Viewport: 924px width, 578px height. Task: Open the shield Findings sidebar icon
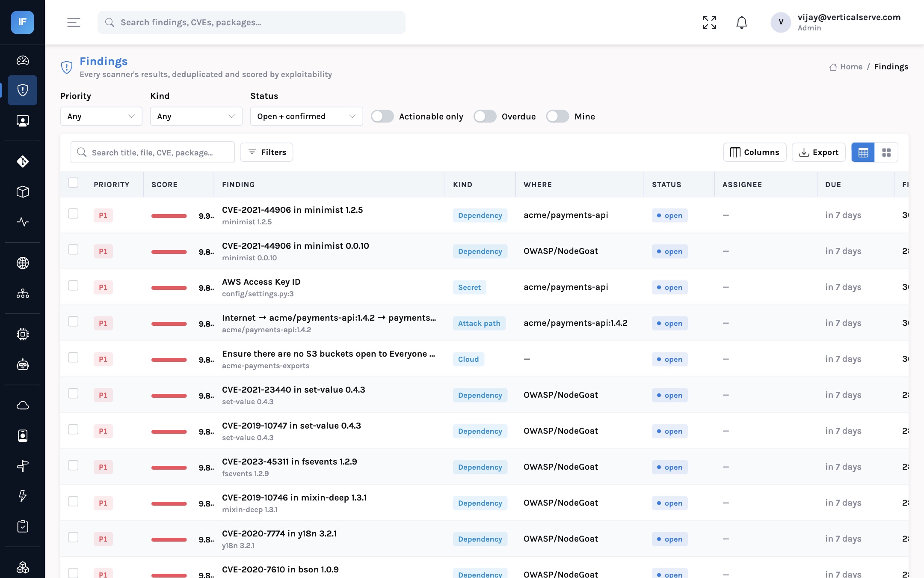(x=23, y=90)
